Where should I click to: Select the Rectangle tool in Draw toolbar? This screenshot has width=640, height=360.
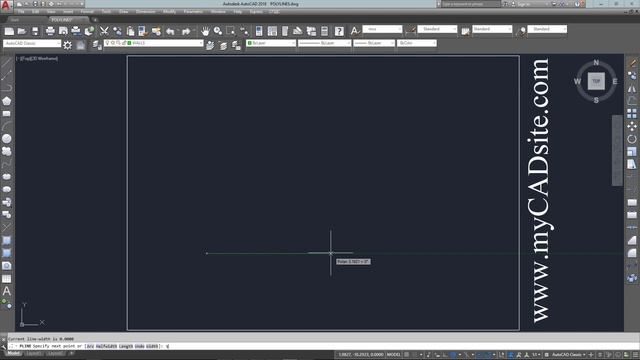(7, 113)
